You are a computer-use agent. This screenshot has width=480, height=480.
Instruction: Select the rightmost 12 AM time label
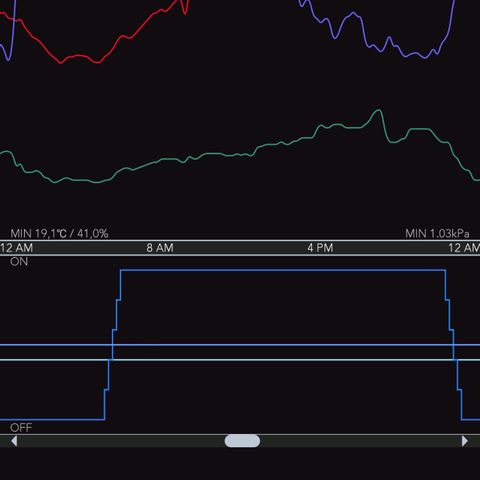pyautogui.click(x=464, y=248)
